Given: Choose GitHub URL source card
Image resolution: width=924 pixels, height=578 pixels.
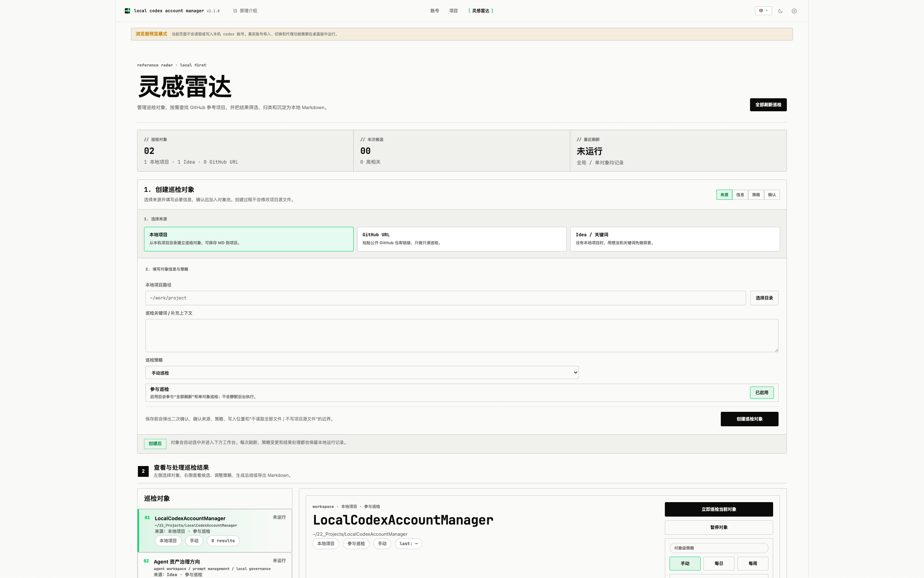Looking at the screenshot, I should tap(462, 239).
